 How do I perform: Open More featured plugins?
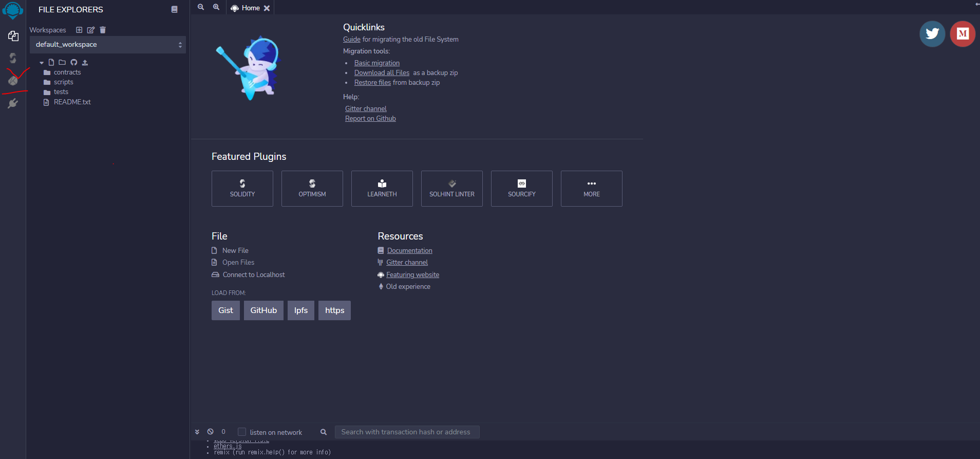point(592,189)
